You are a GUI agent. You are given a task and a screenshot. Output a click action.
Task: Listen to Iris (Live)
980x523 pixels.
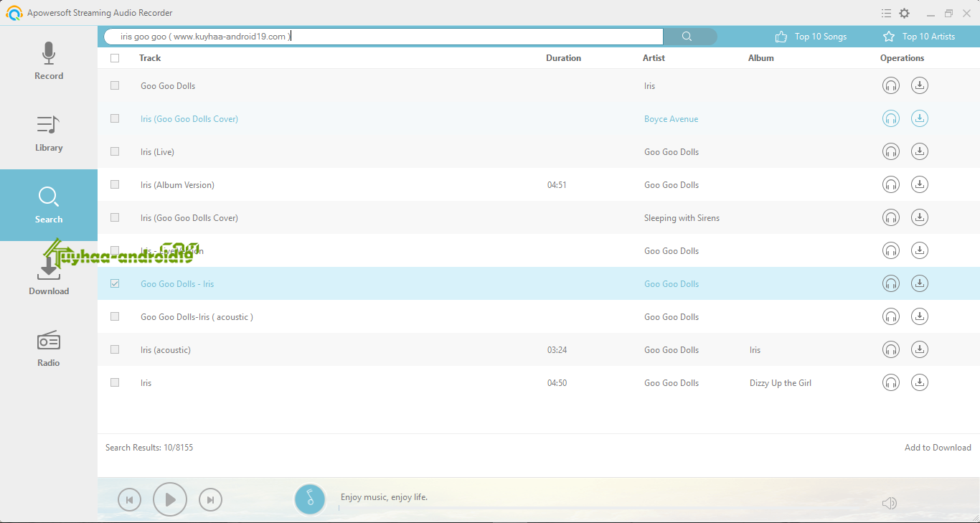pos(891,152)
